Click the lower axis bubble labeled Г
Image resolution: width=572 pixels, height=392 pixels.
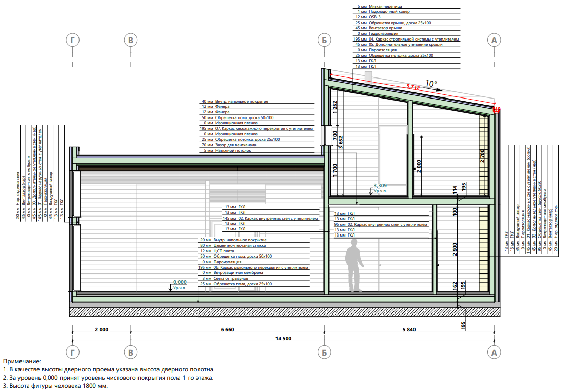click(x=73, y=352)
